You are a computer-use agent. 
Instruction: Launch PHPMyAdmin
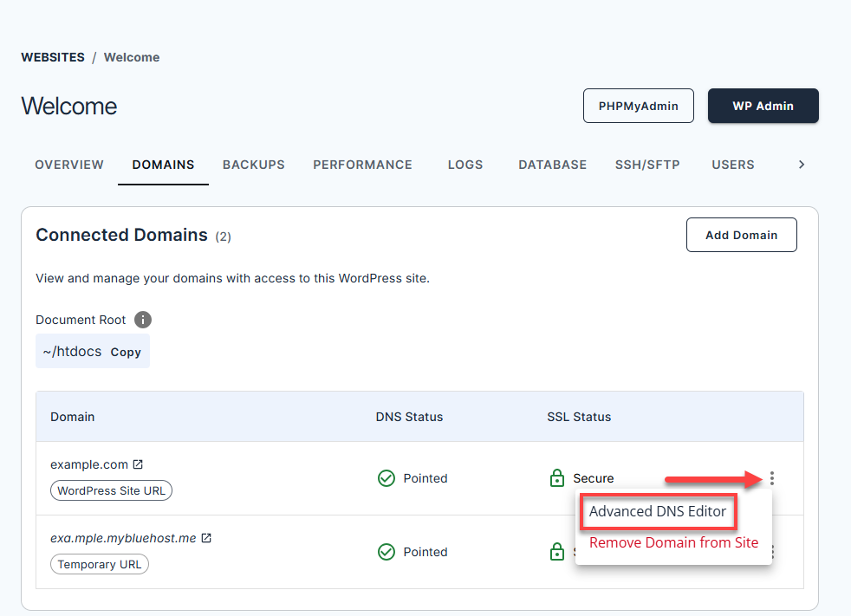click(638, 106)
